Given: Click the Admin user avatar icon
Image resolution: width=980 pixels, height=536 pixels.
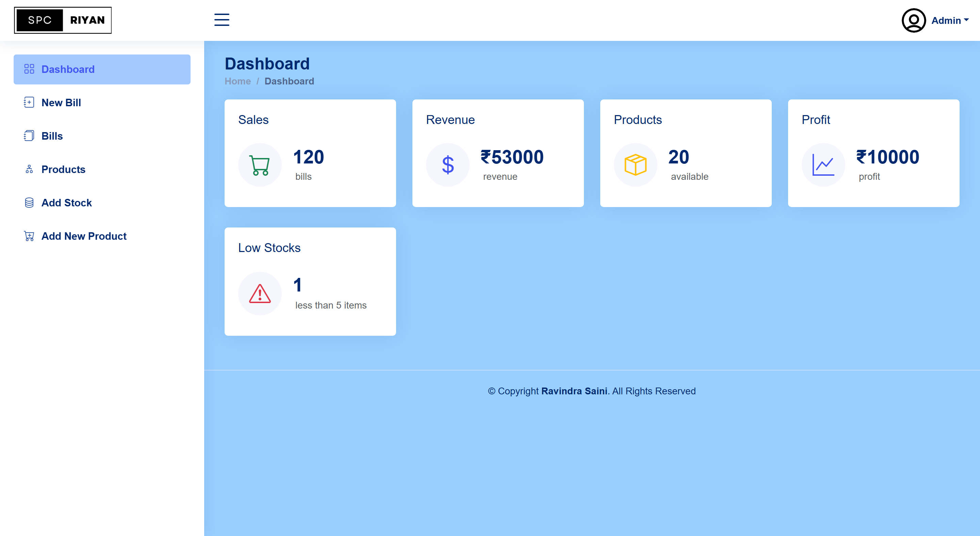Looking at the screenshot, I should click(913, 20).
